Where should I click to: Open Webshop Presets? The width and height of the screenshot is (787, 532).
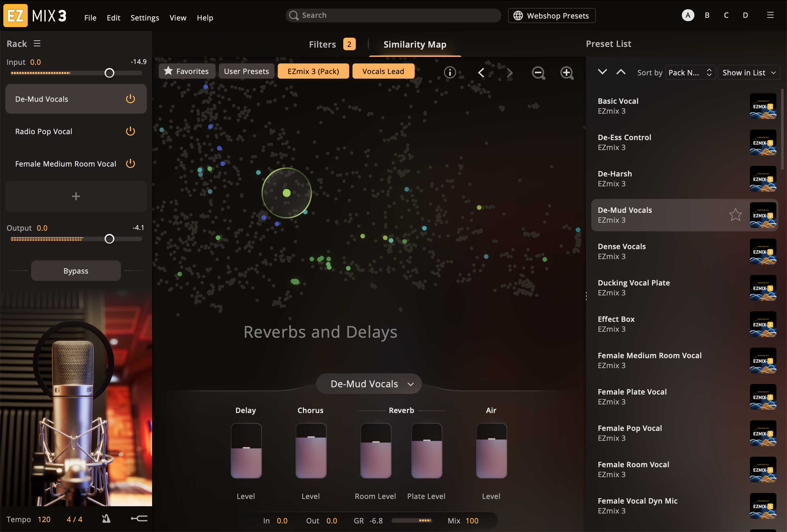[x=551, y=16]
